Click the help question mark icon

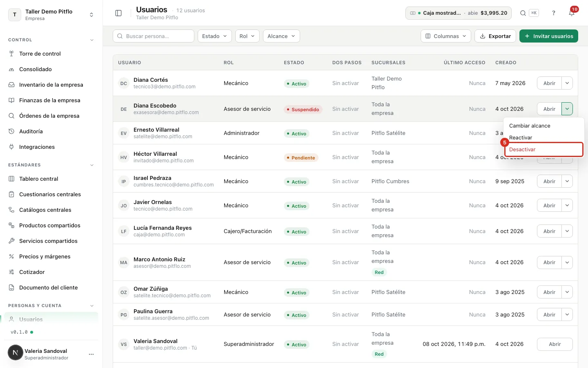coord(554,13)
